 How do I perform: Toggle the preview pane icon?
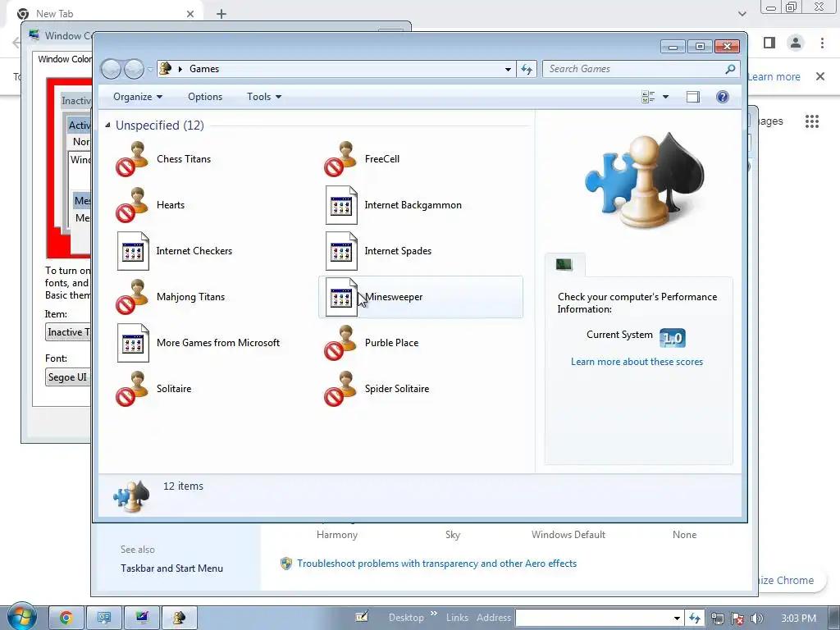[x=692, y=97]
